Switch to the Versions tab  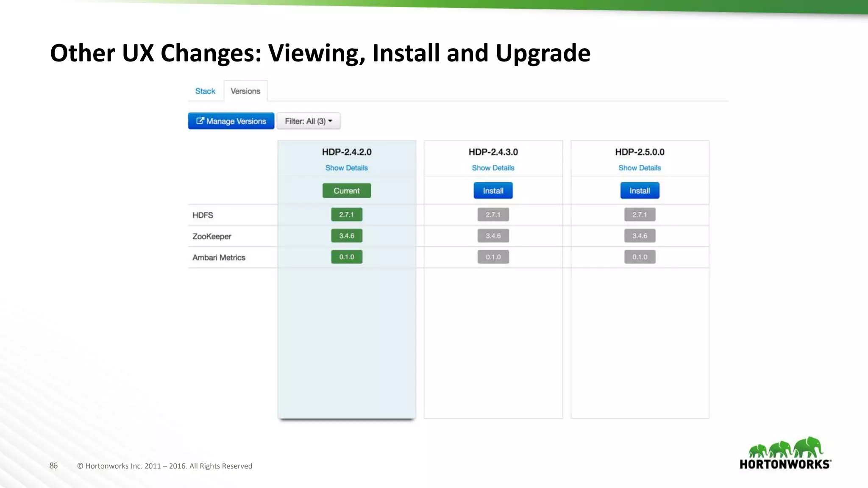point(245,91)
